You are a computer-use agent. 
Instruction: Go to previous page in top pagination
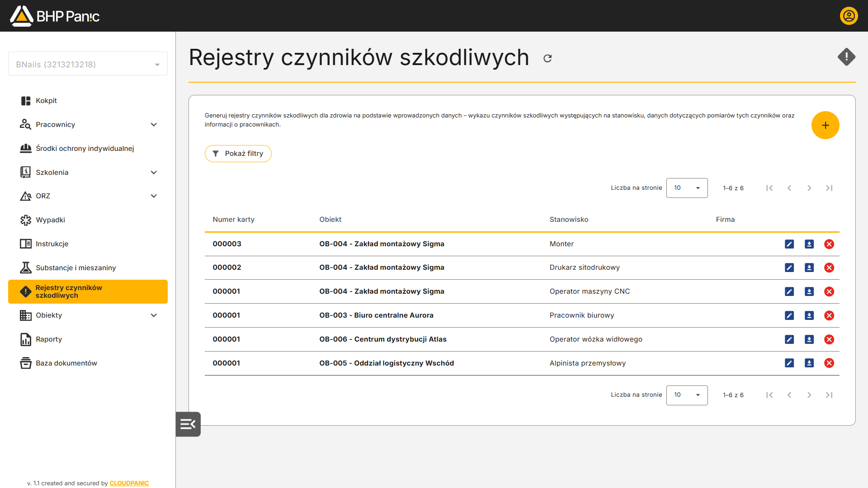pyautogui.click(x=789, y=188)
